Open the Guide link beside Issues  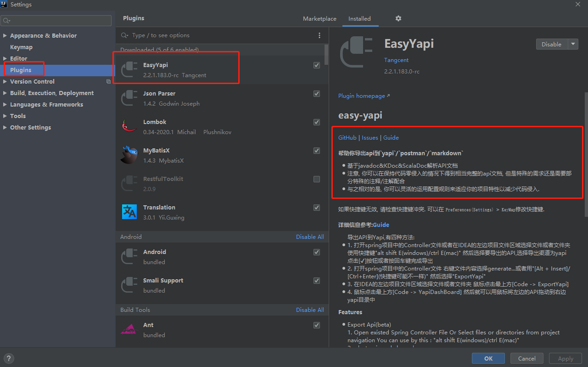(x=391, y=138)
